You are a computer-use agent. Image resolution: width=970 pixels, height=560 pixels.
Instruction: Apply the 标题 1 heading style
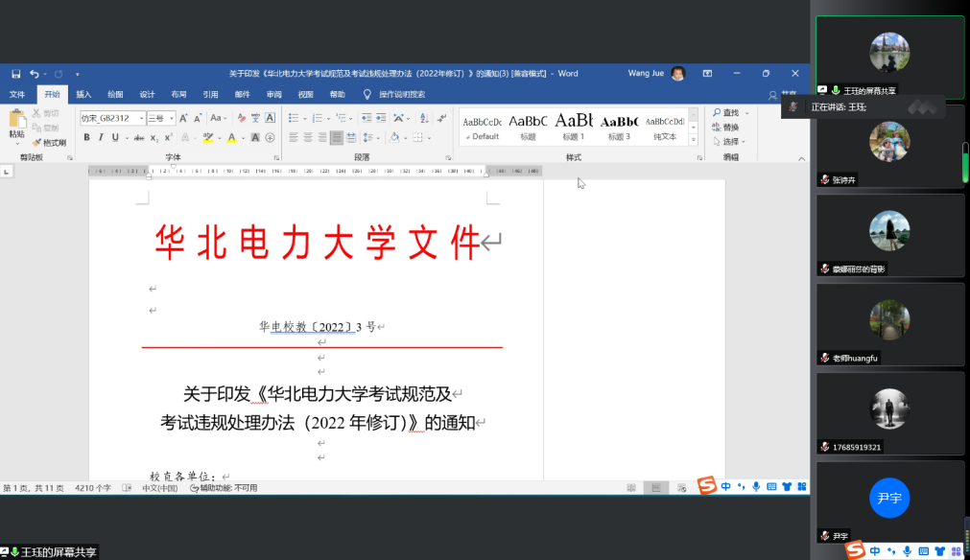[x=574, y=127]
